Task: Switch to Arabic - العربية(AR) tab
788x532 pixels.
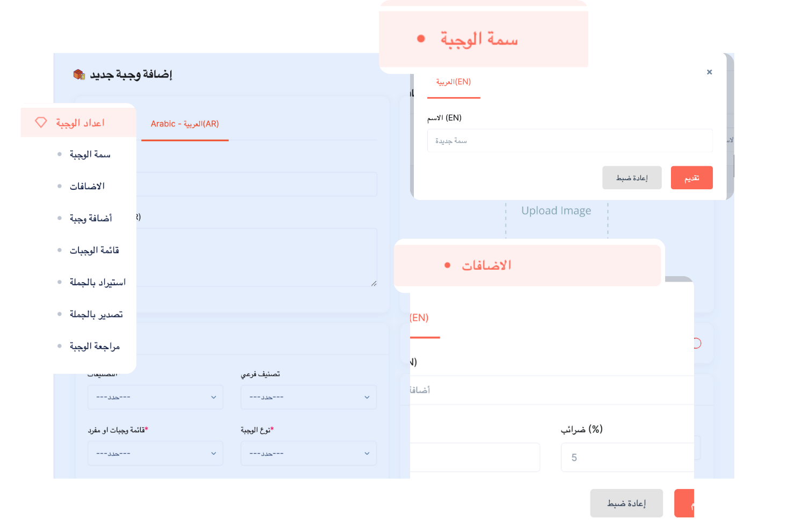Action: (x=185, y=124)
